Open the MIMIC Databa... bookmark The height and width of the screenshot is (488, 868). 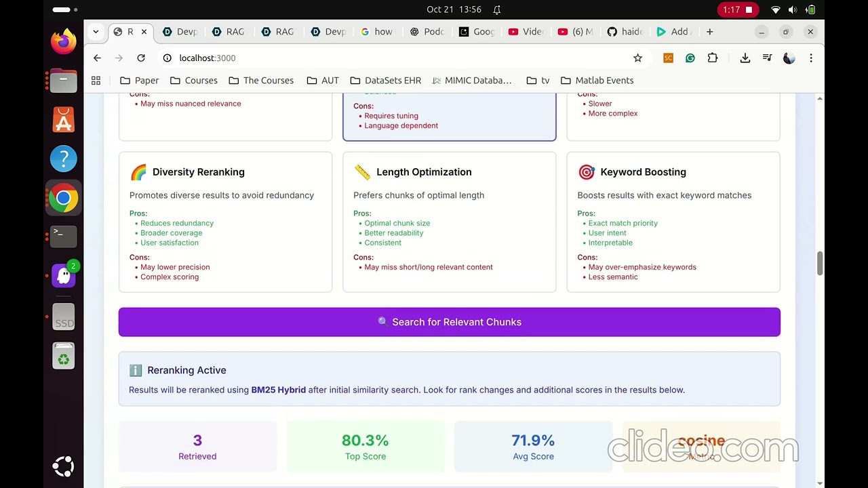[x=472, y=80]
